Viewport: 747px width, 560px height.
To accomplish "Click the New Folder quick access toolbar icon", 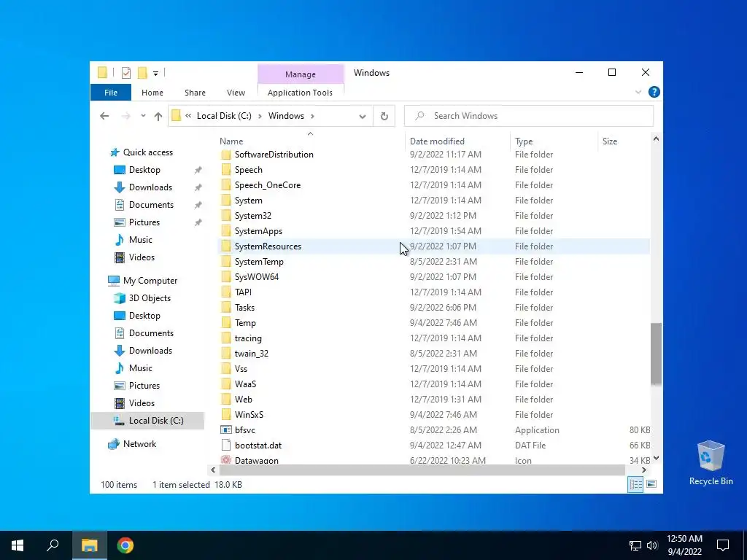I will (142, 73).
